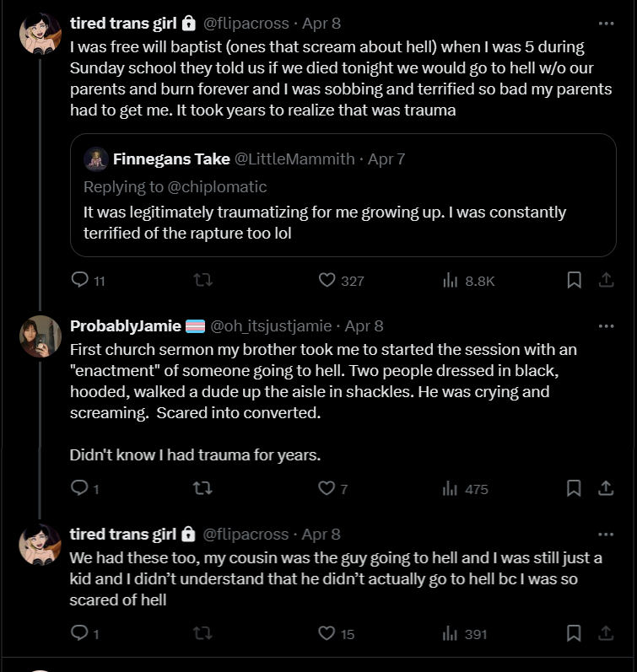Open ProbablyJamie's profile picture
The image size is (637, 672).
[40, 336]
